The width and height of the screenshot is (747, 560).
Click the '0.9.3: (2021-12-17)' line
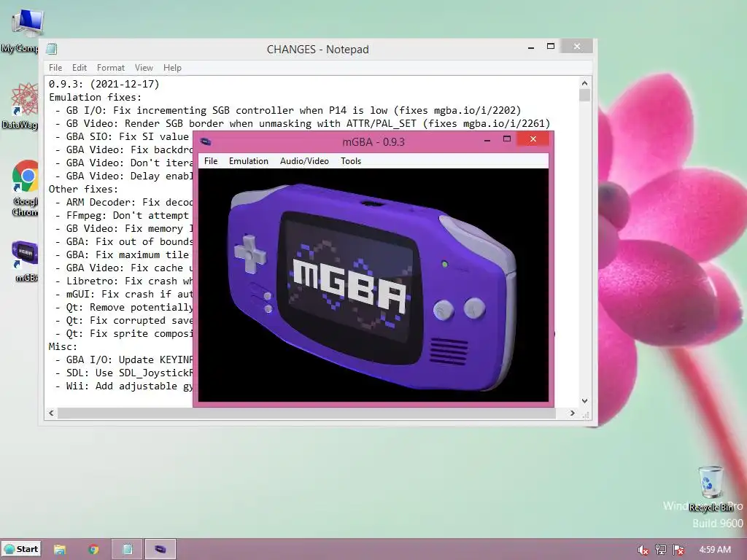click(104, 85)
